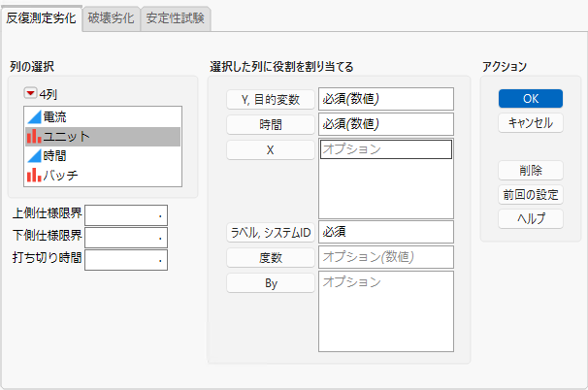Recall settings with 前回の設定 button

(531, 195)
